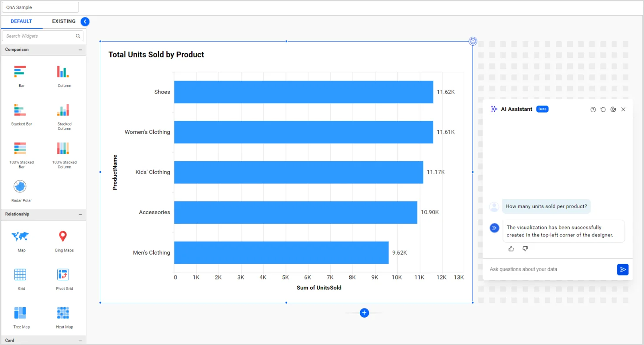Viewport: 644px width, 345px height.
Task: Click thumbs down on AI response
Action: [525, 249]
